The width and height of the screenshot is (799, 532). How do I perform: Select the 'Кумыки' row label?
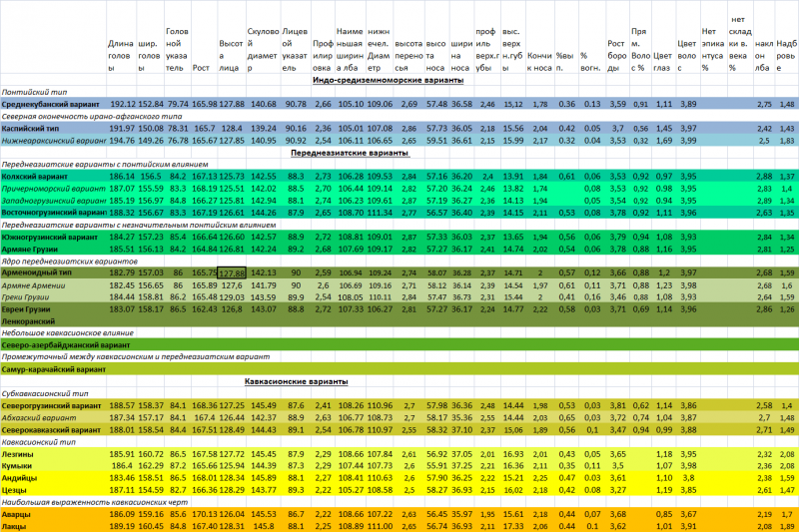click(17, 466)
